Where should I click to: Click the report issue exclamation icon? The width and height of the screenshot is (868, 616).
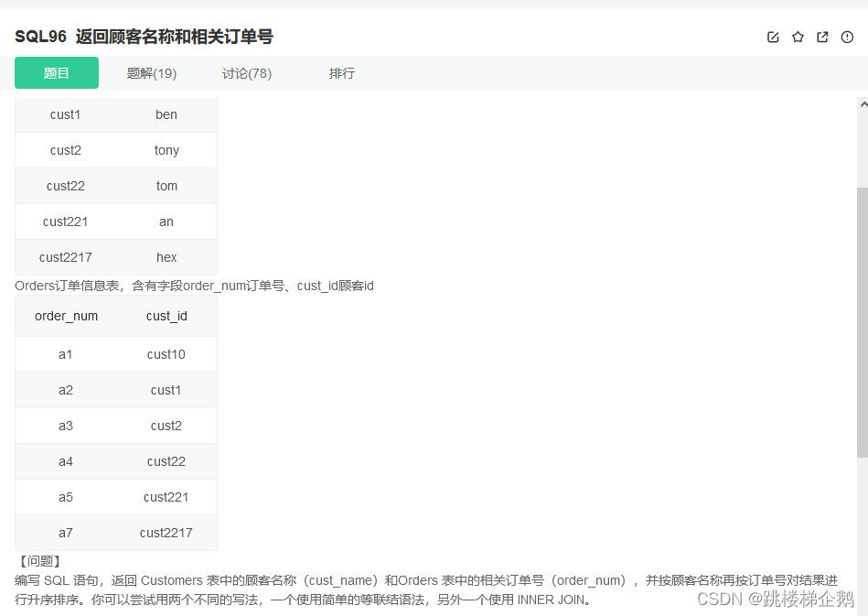[847, 37]
